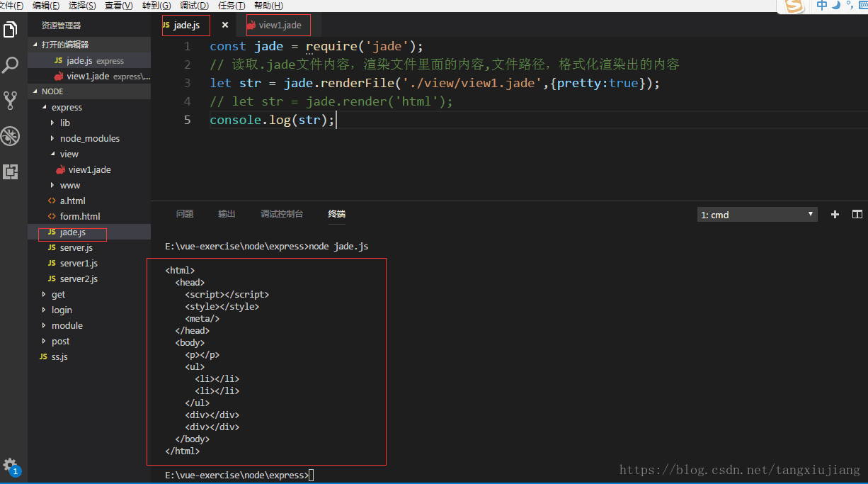Select view1.jade in open editors list
Viewport: 868px width, 484px height.
pos(89,76)
